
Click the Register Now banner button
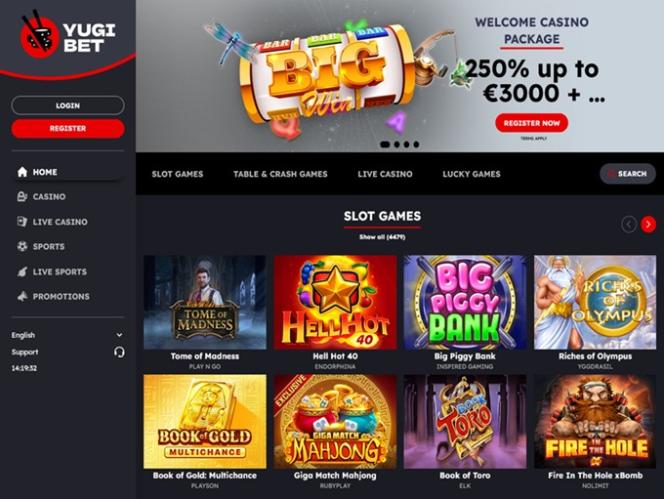531,123
